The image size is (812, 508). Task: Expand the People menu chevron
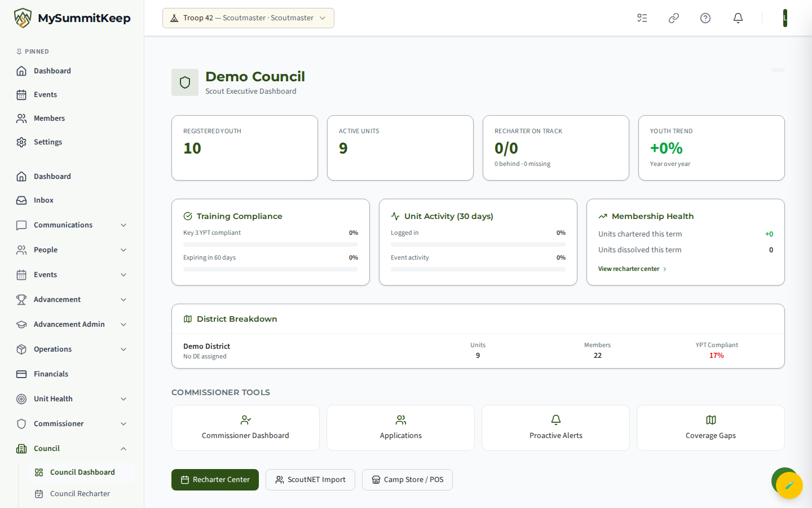tap(123, 250)
